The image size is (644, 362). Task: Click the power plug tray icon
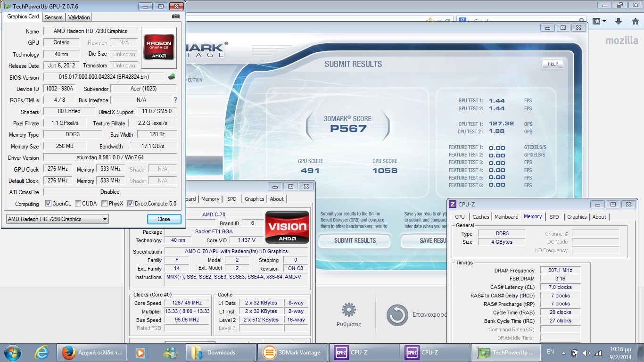coord(575,353)
